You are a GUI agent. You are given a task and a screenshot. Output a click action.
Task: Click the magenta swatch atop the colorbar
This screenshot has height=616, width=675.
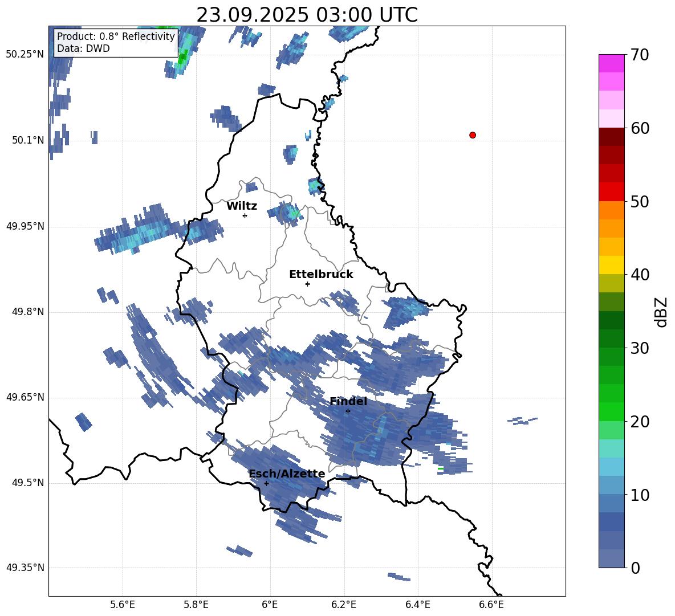click(611, 63)
